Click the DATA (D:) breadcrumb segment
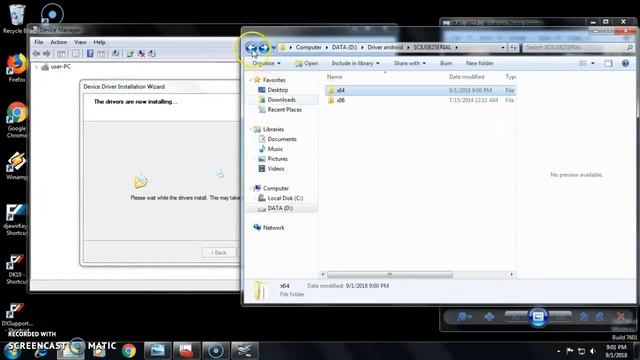This screenshot has width=640, height=360. point(344,47)
